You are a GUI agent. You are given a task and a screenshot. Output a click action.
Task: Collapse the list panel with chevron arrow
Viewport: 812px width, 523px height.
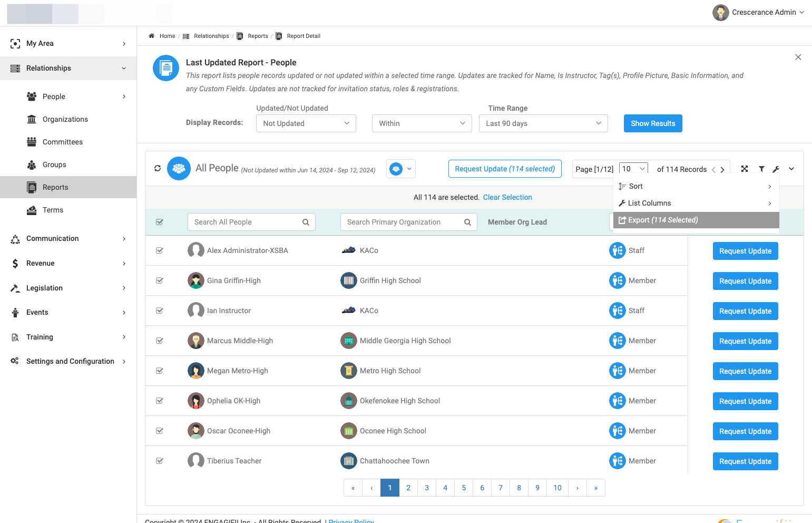coord(791,169)
